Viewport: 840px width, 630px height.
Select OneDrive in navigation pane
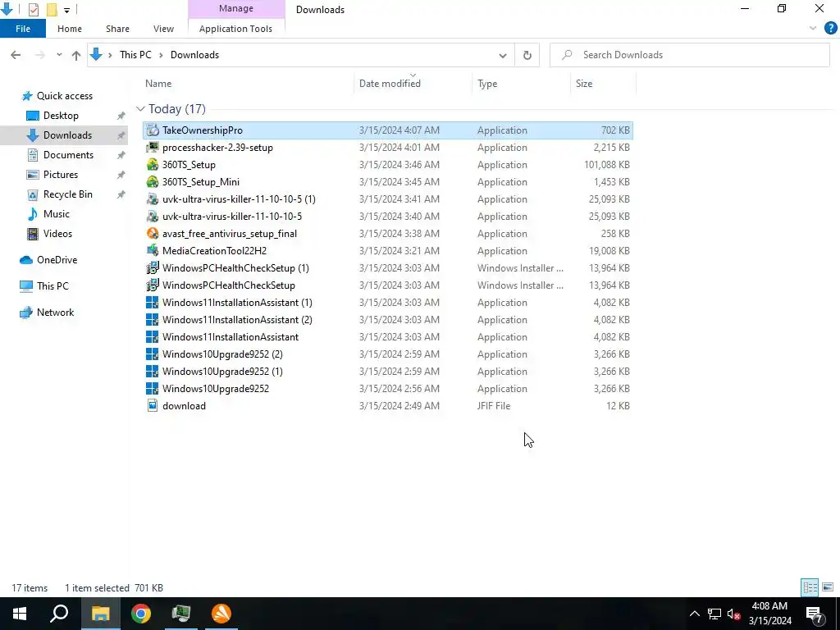click(57, 260)
